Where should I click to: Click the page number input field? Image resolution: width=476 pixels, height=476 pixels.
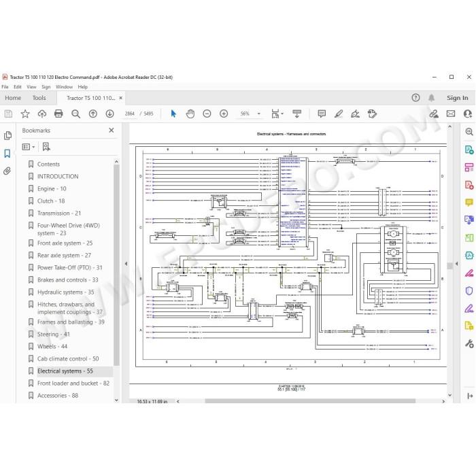click(x=130, y=114)
